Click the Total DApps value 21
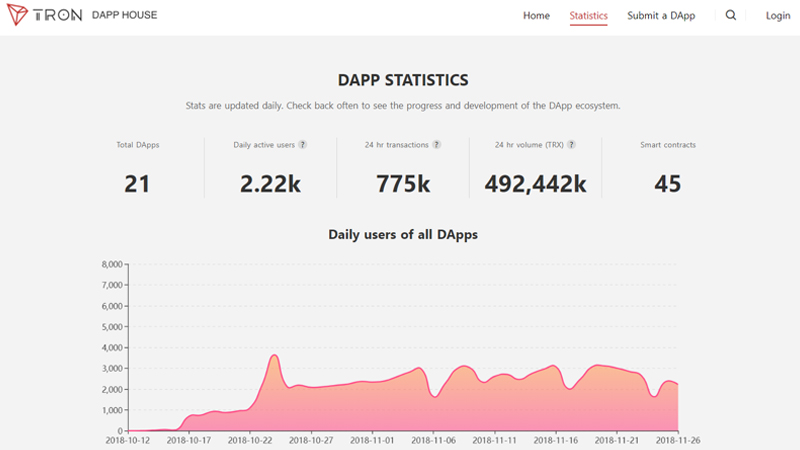800x450 pixels. coord(137,184)
